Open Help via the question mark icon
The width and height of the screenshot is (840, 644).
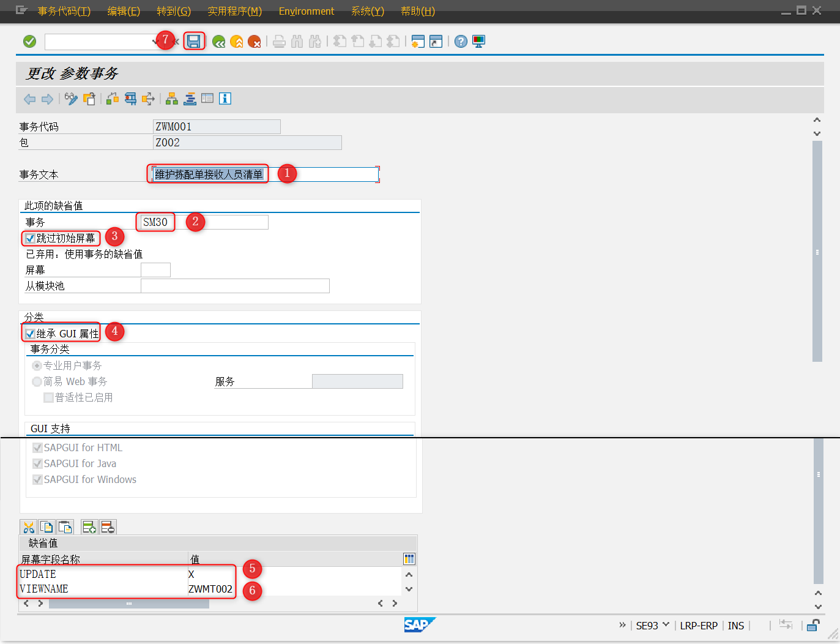point(460,41)
